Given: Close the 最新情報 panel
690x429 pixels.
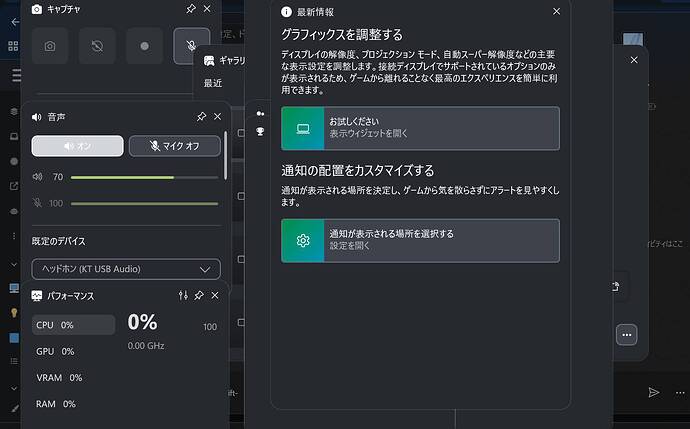Looking at the screenshot, I should tap(556, 11).
